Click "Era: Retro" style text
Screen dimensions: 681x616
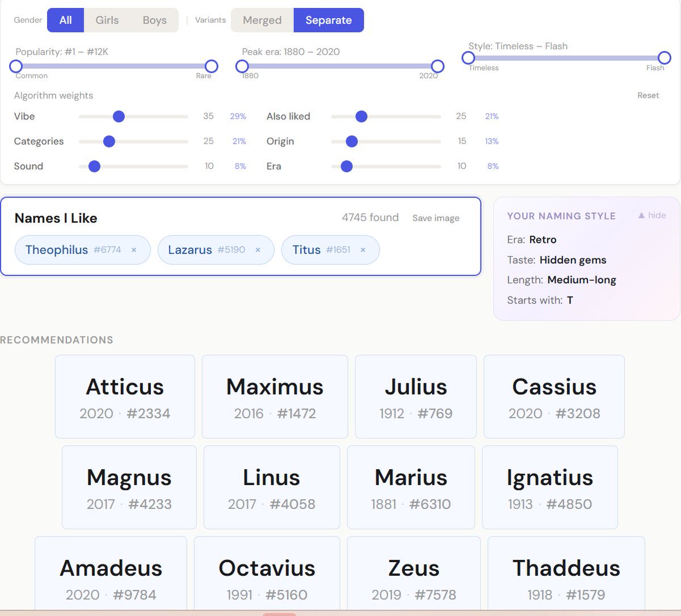532,240
